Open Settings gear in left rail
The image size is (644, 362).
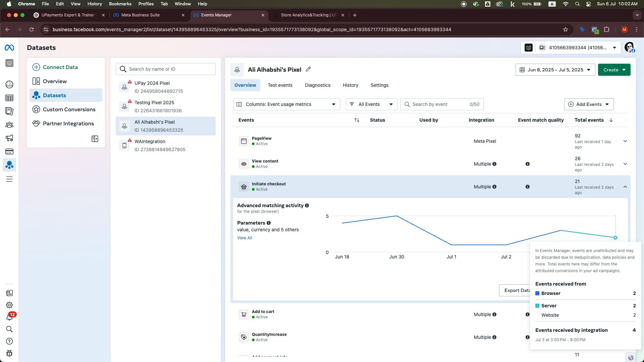(x=9, y=305)
